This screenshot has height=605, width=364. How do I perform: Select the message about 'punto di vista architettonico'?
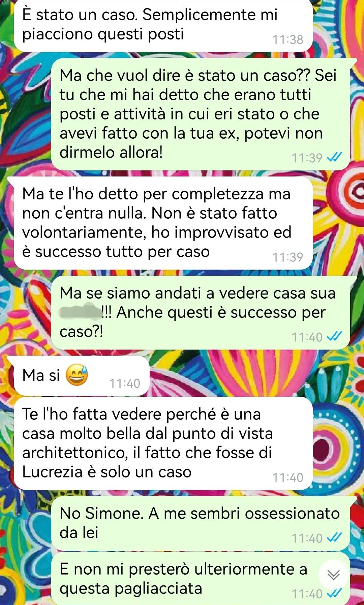[x=163, y=443]
